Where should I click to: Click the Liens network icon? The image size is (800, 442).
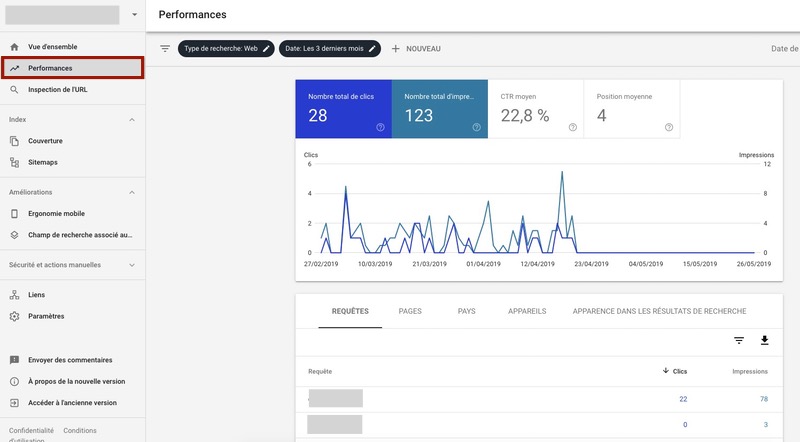pyautogui.click(x=14, y=295)
